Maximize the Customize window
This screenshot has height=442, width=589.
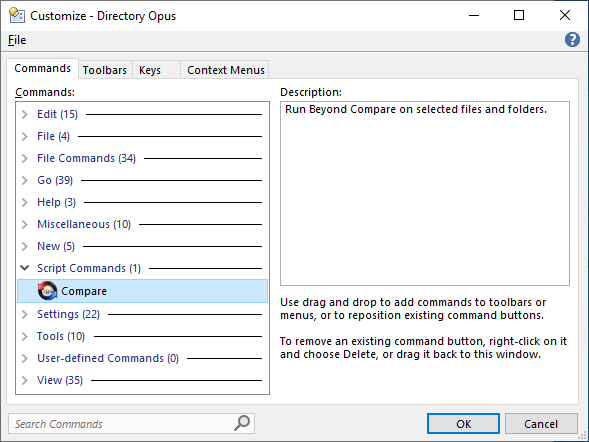tap(519, 15)
